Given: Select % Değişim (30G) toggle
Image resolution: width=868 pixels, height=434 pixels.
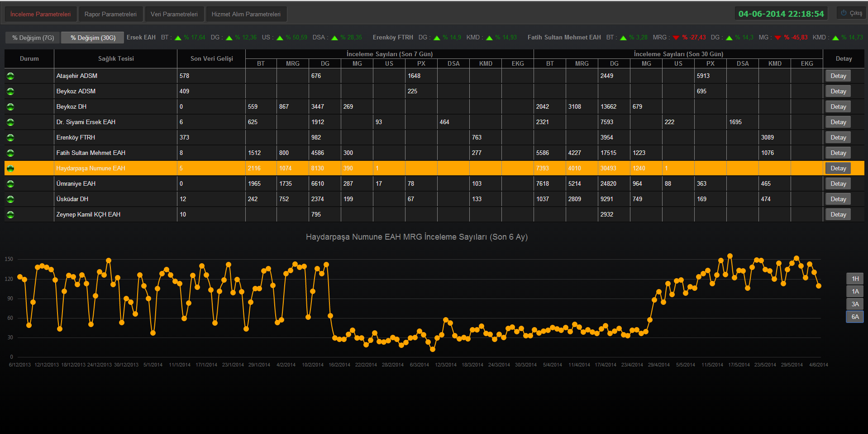Looking at the screenshot, I should [x=93, y=38].
